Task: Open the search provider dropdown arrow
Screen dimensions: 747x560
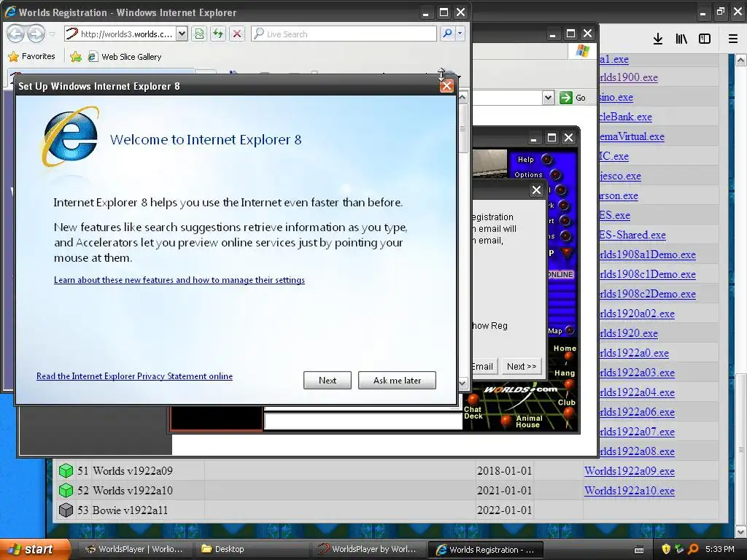Action: pyautogui.click(x=460, y=34)
